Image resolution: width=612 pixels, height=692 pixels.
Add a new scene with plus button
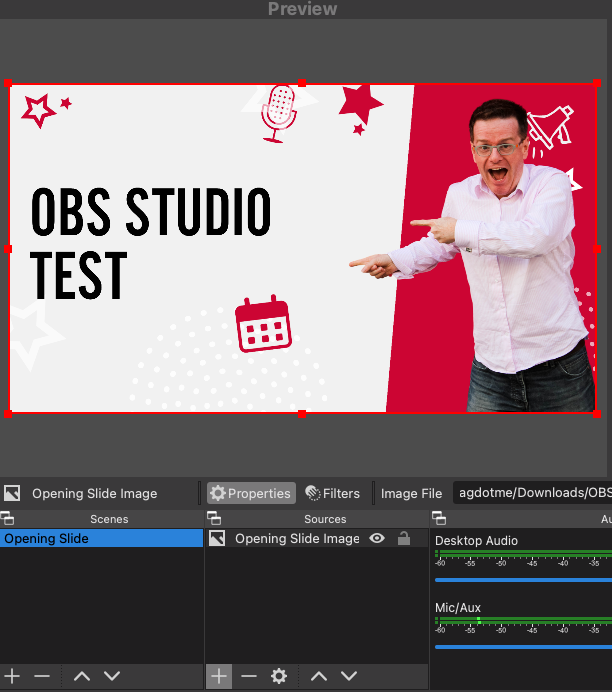point(12,676)
